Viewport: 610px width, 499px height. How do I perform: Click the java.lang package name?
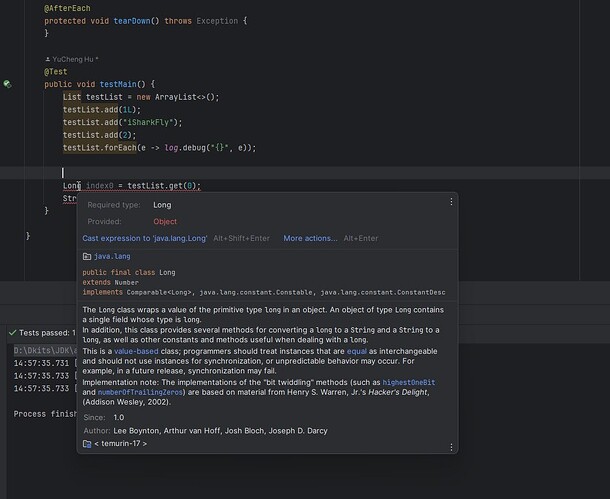(x=112, y=256)
